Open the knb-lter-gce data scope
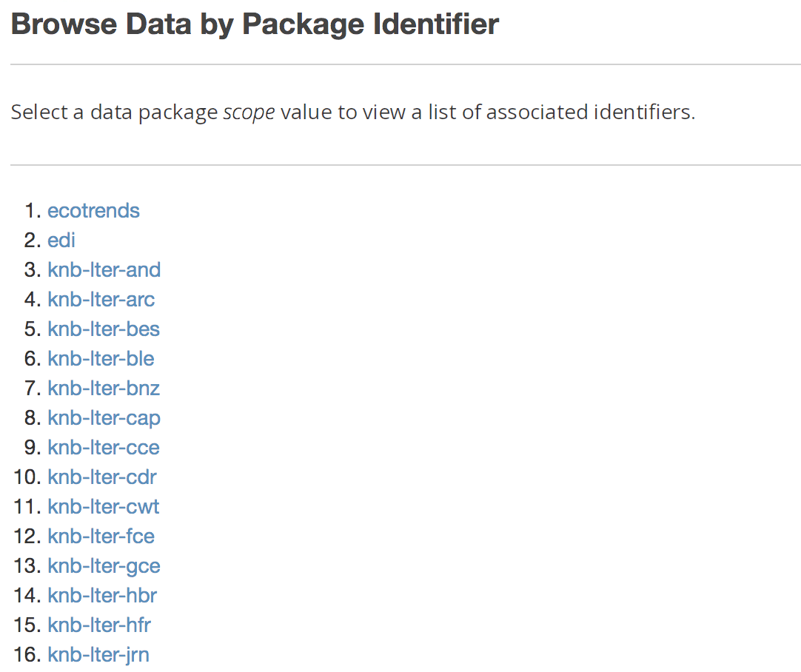The image size is (801, 672). pos(104,565)
